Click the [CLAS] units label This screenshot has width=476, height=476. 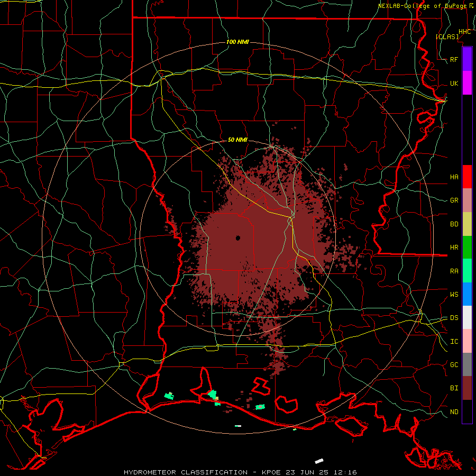click(x=447, y=36)
